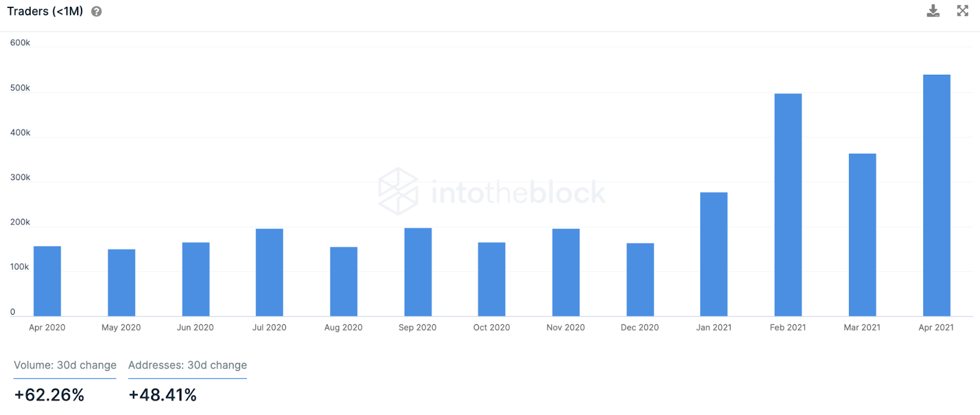Select the Mar 2021 bar

click(x=862, y=235)
